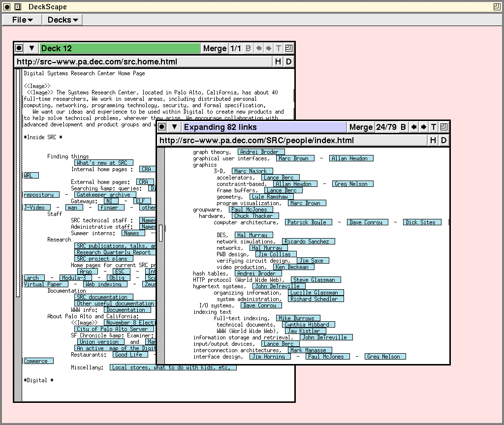The width and height of the screenshot is (504, 425).
Task: Open the Ricardo Sanchez link
Action: tap(308, 242)
